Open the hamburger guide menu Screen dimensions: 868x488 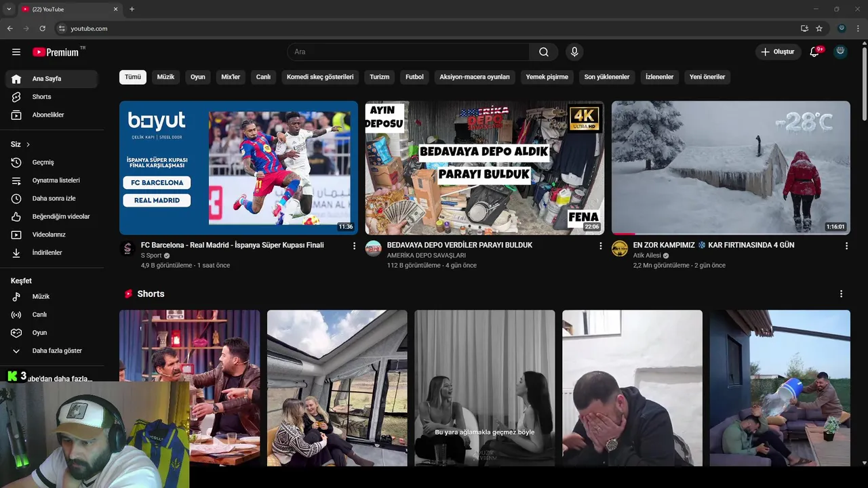[16, 52]
